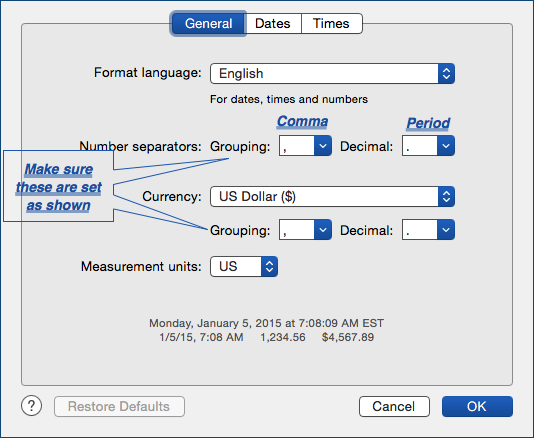
Task: Open the Measurement units US popup
Action: pyautogui.click(x=244, y=266)
